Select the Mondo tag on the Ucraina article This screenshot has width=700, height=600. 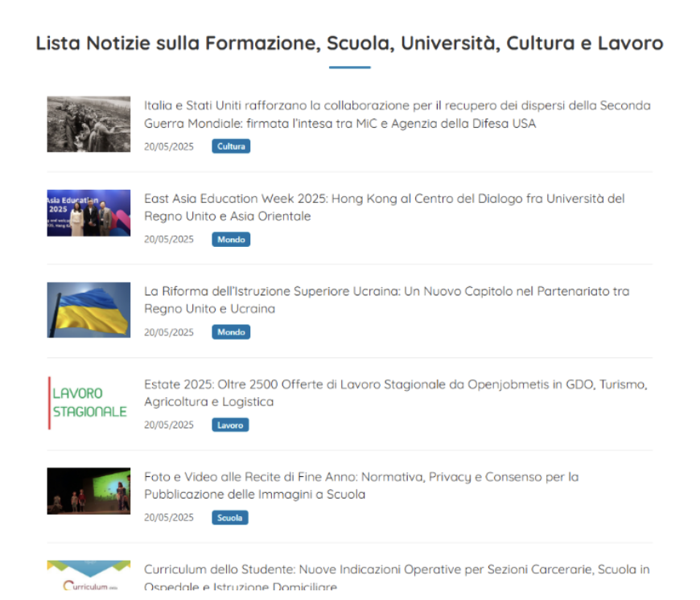[x=231, y=331]
